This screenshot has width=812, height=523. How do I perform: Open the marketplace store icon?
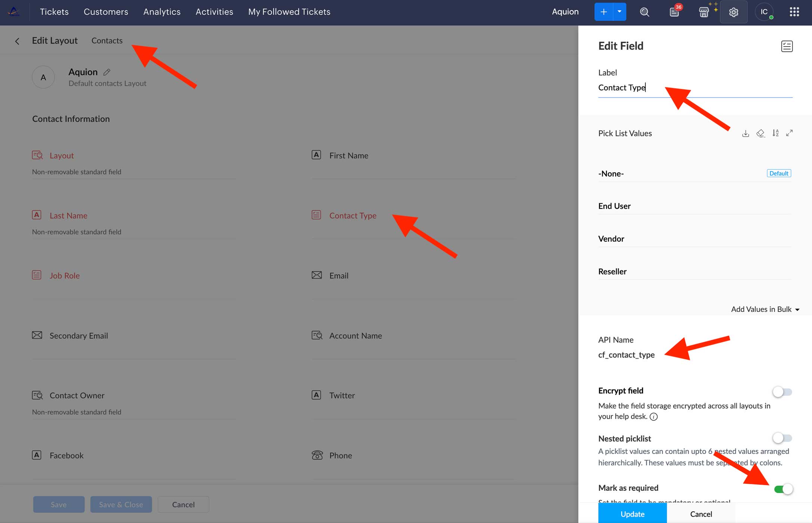coord(703,12)
